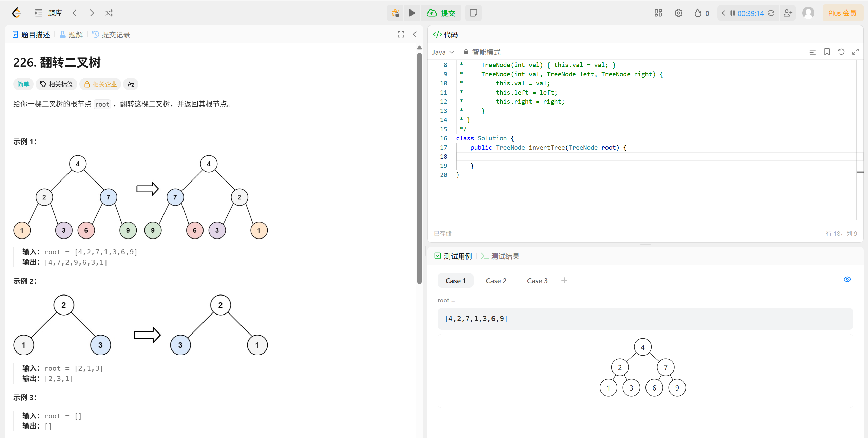Format code with align icon

click(812, 52)
